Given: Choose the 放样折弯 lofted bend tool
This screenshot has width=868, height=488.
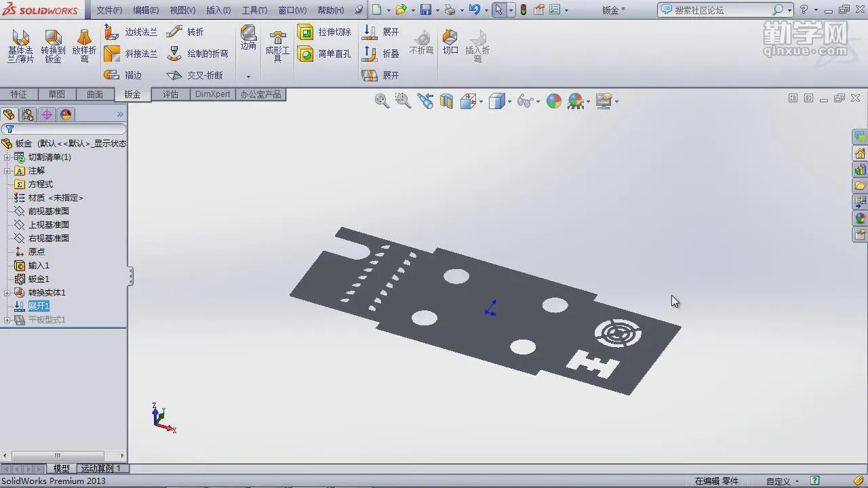Looking at the screenshot, I should [84, 46].
